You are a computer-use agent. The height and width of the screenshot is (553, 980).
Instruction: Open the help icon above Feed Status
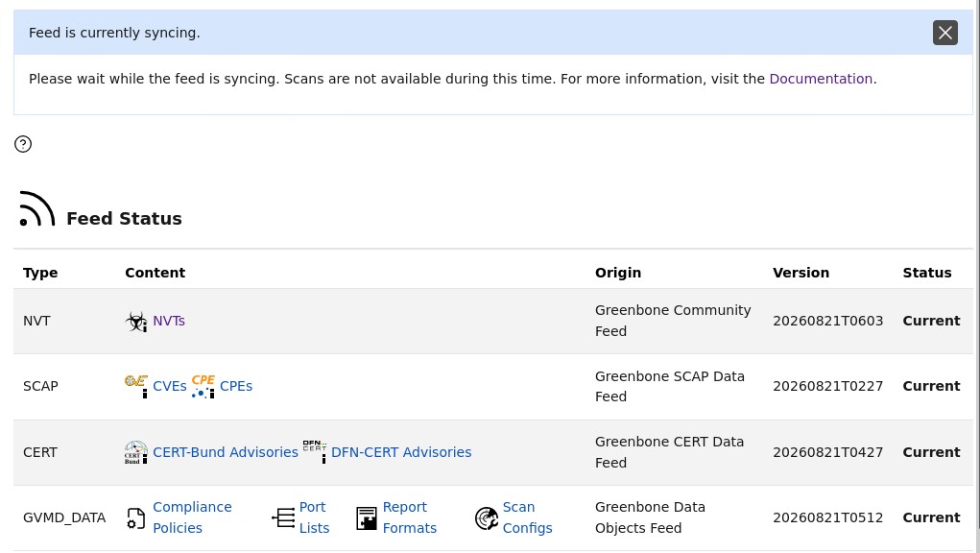(x=23, y=144)
